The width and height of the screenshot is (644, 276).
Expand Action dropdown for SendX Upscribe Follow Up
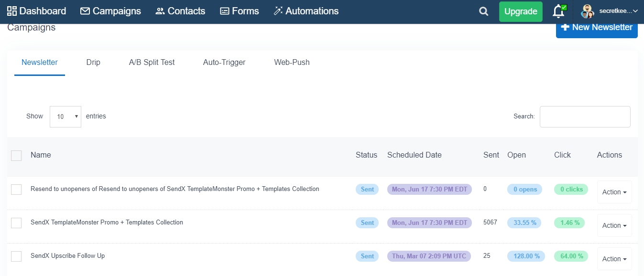coord(614,259)
